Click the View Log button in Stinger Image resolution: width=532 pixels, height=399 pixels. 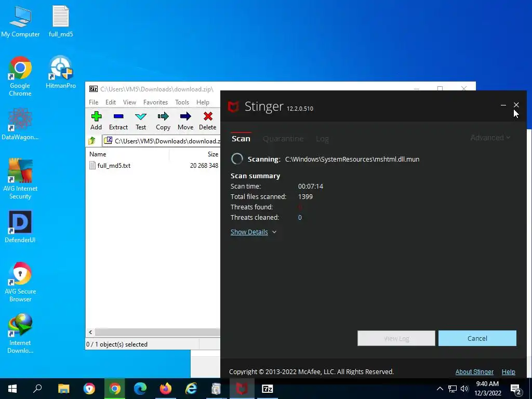coord(396,338)
